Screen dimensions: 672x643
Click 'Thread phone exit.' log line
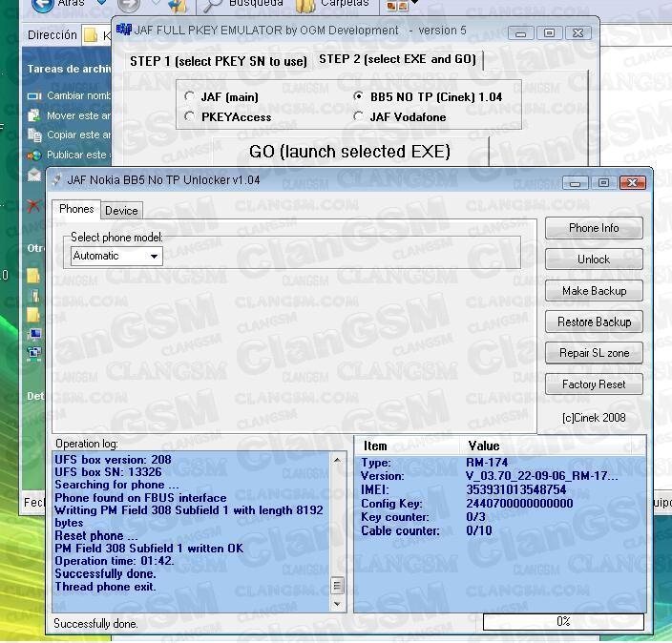pyautogui.click(x=105, y=587)
